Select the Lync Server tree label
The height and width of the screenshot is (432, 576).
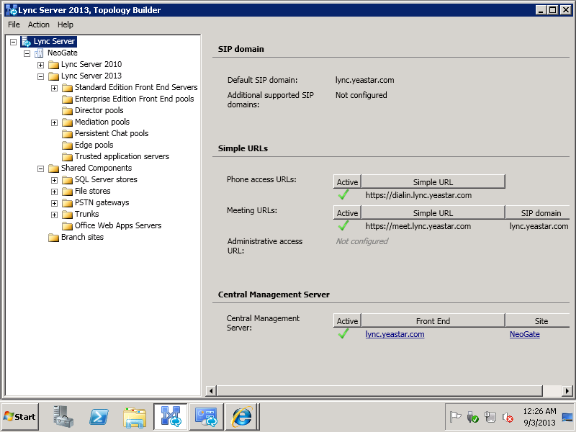54,41
